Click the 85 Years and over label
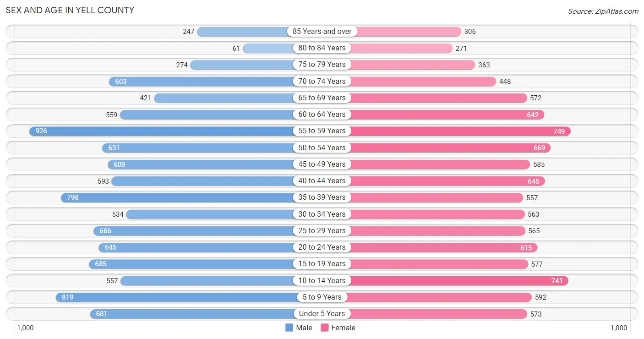Viewport: 644px width, 339px height. click(322, 31)
